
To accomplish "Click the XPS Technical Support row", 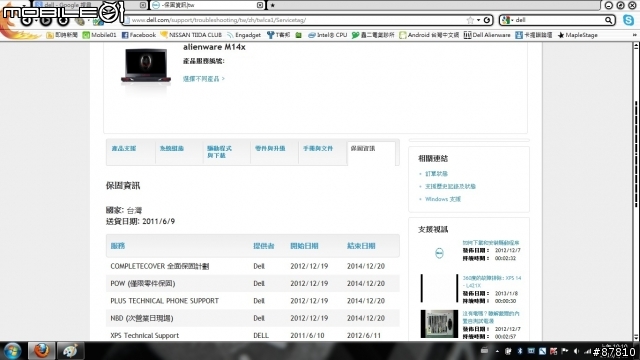I will coord(253,335).
